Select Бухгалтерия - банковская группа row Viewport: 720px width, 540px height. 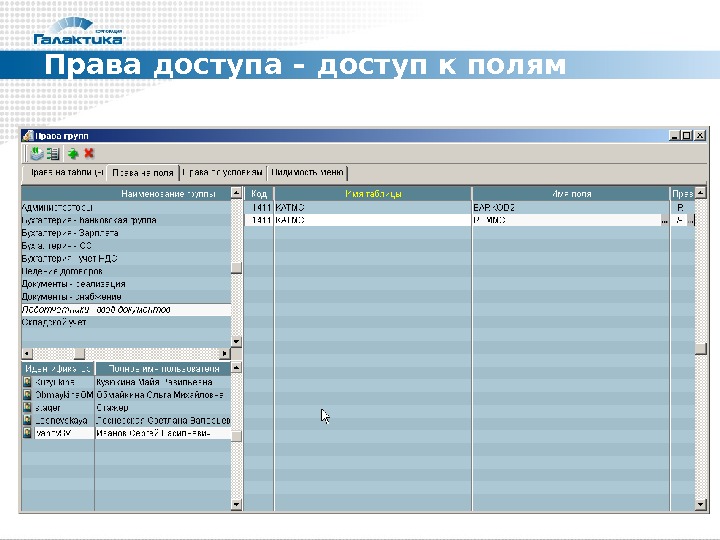[x=126, y=220]
